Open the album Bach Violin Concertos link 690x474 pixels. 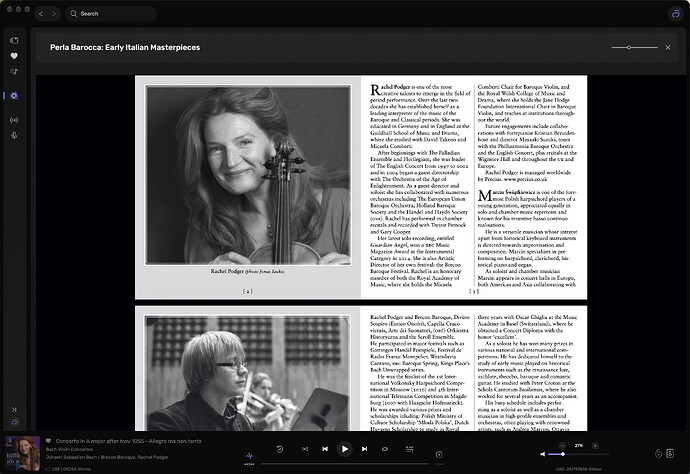(x=70, y=449)
